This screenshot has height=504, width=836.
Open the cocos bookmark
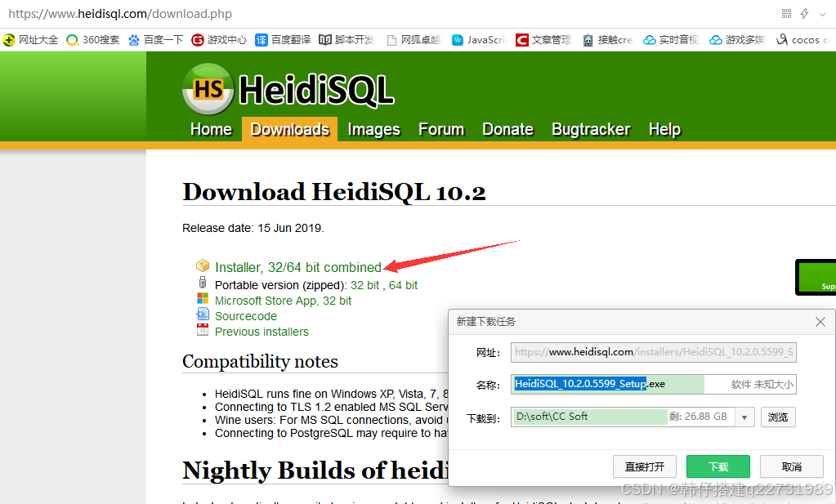click(802, 40)
